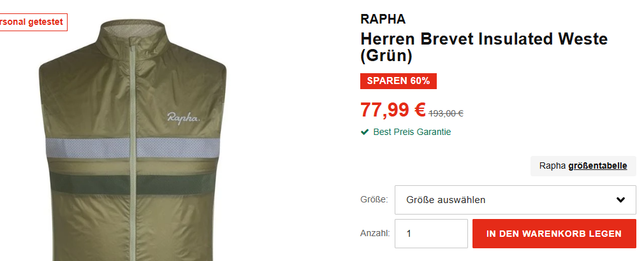Click the green Best Preis Garantie checkmark icon
Viewport: 644px width, 261px height.
tap(364, 132)
